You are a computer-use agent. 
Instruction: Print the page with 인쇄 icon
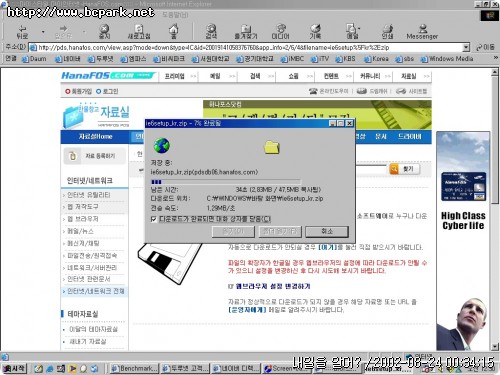pos(387,32)
